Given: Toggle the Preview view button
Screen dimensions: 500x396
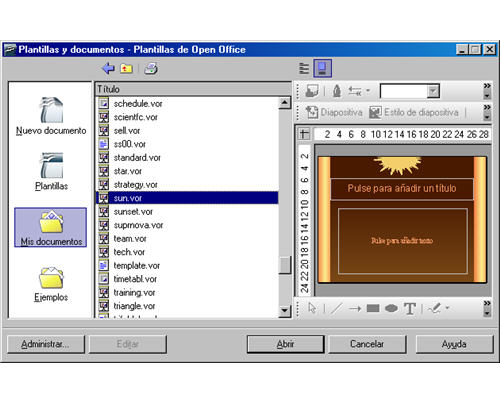Looking at the screenshot, I should click(x=322, y=68).
